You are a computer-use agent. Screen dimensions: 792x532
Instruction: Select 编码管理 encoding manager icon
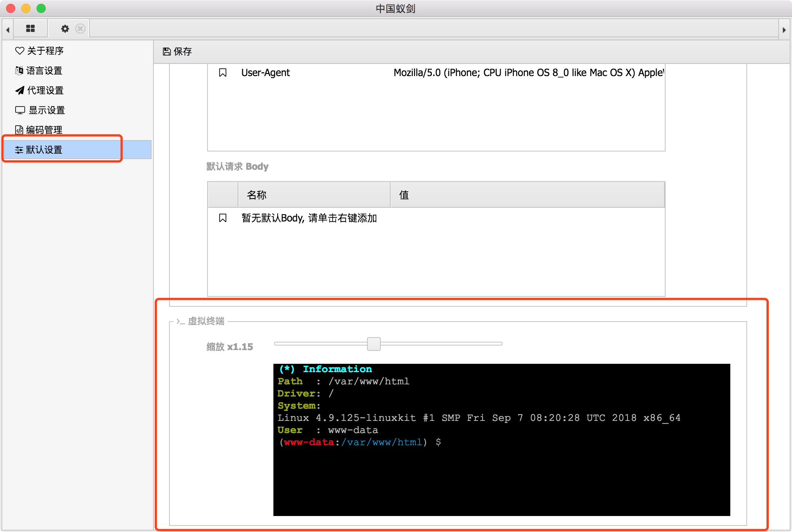17,129
